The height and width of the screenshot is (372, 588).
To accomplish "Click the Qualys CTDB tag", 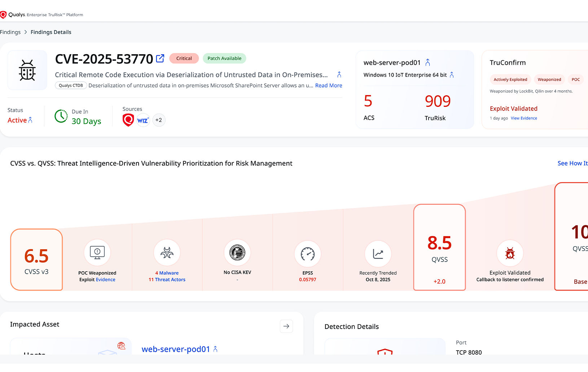I will click(x=71, y=86).
